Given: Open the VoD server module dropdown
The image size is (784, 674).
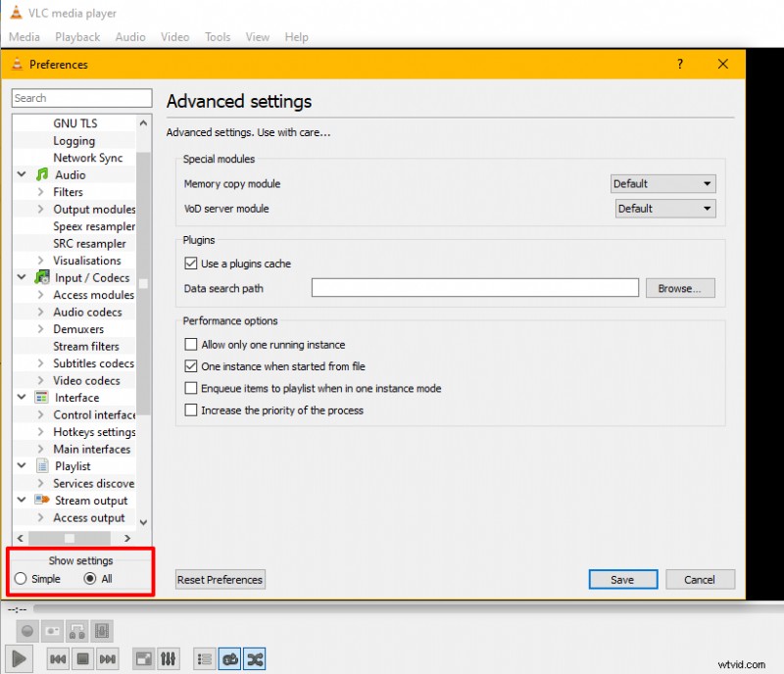Looking at the screenshot, I should click(x=664, y=208).
